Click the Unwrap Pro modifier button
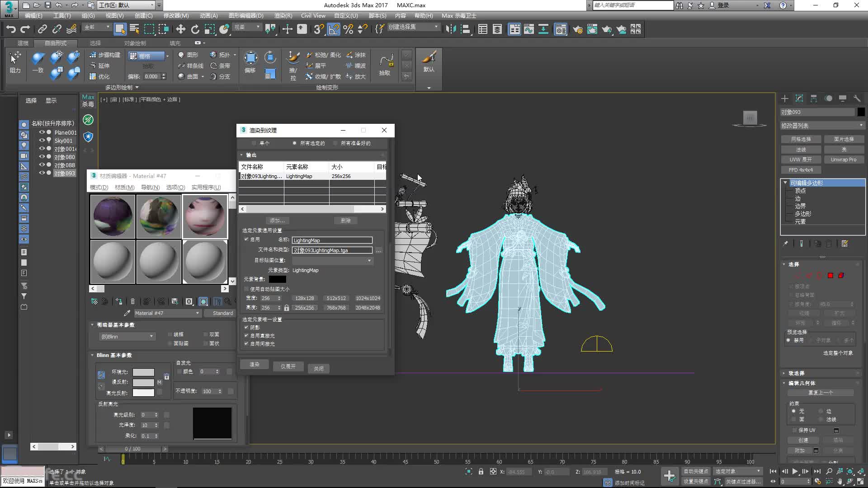Image resolution: width=868 pixels, height=488 pixels. [843, 160]
